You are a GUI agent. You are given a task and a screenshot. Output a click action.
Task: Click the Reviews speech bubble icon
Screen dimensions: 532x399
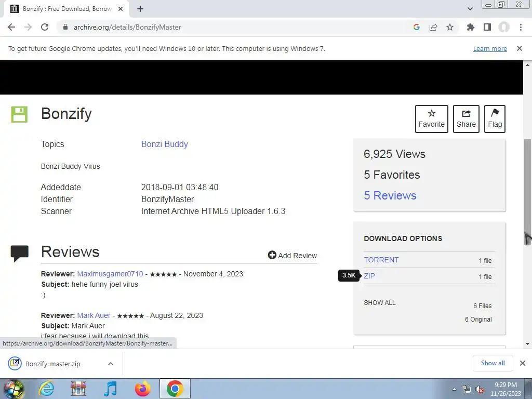click(19, 253)
